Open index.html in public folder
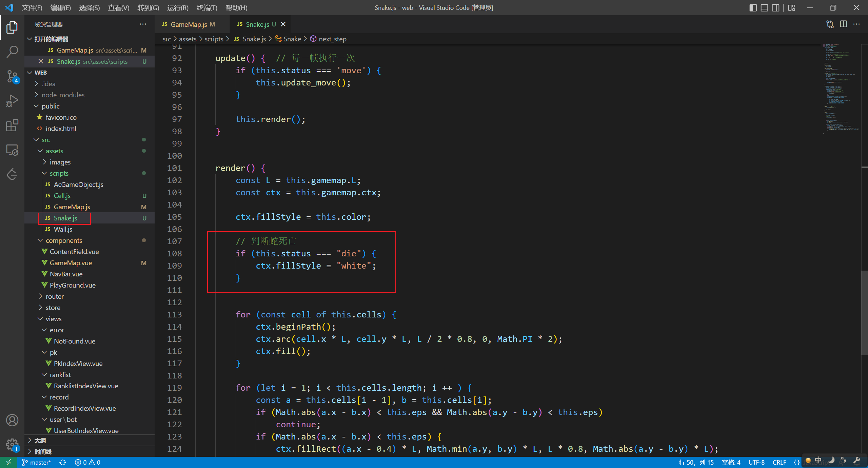 (x=90, y=129)
